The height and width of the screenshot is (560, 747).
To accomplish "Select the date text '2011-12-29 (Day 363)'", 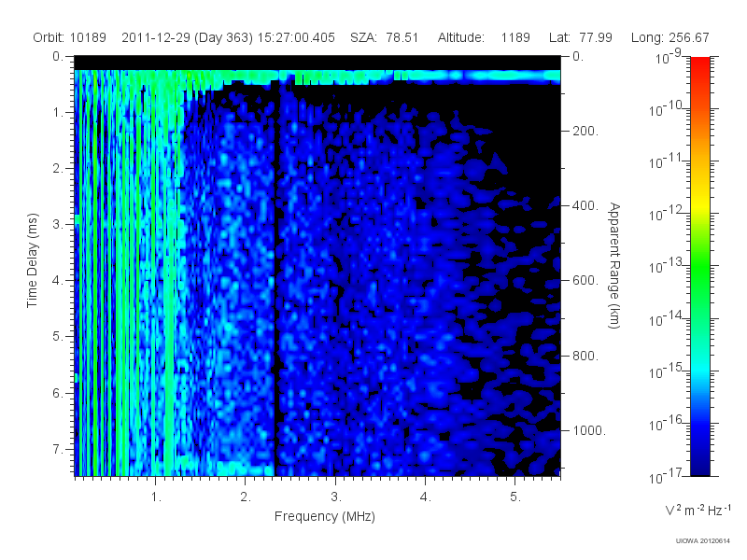I will 188,37.
